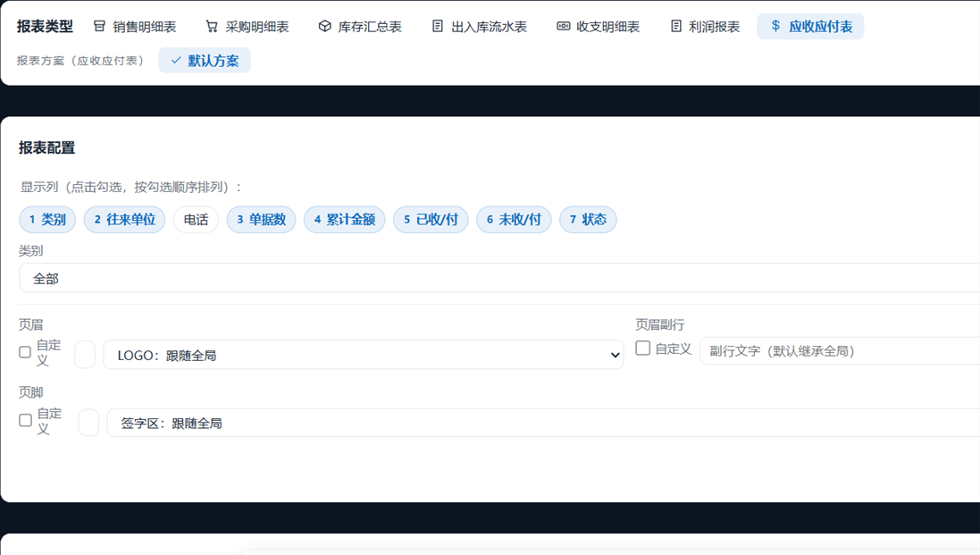The image size is (980, 555).
Task: Toggle the 未收/付 display column chip
Action: click(514, 219)
